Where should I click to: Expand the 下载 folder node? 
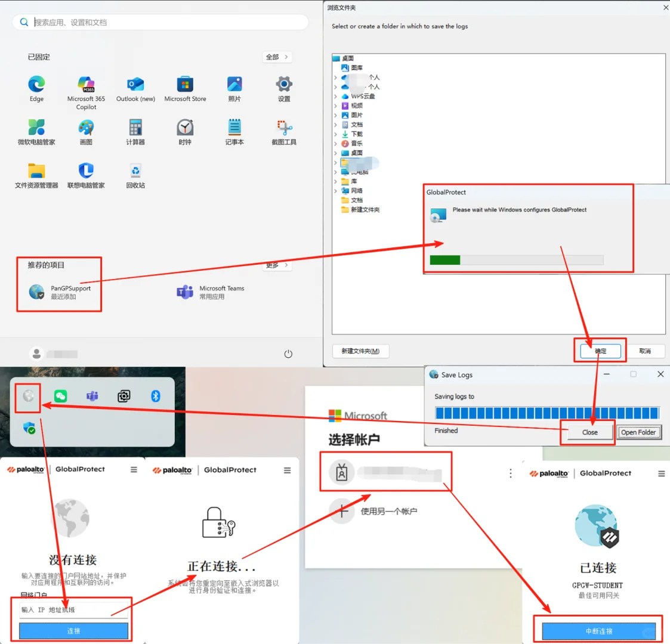coord(335,134)
